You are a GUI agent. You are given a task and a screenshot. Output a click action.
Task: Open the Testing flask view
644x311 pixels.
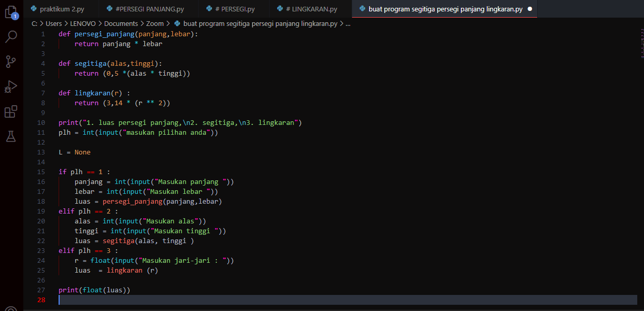(x=11, y=136)
